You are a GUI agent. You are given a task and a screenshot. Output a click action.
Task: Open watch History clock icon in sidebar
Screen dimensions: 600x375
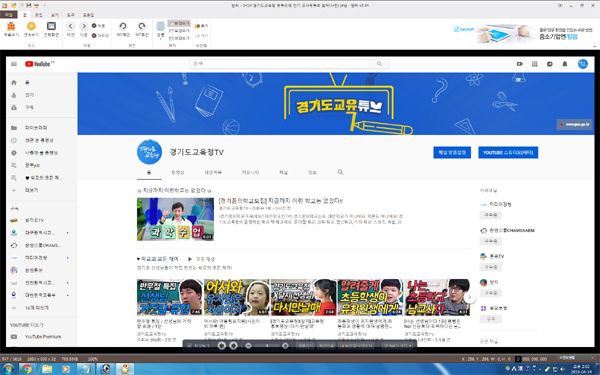[14, 140]
